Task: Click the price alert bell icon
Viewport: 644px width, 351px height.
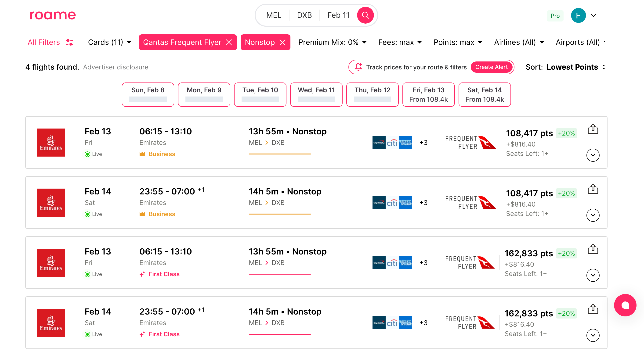Action: (358, 67)
